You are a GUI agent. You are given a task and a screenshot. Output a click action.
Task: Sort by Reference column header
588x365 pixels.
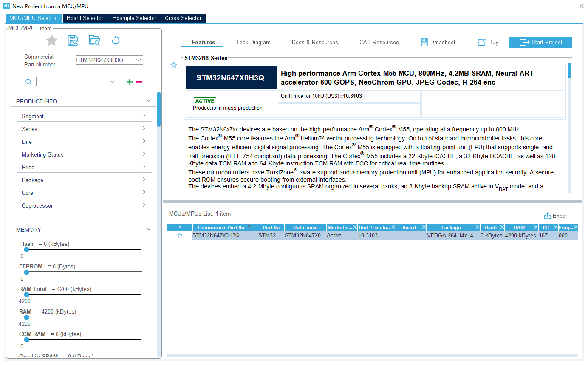coord(305,228)
